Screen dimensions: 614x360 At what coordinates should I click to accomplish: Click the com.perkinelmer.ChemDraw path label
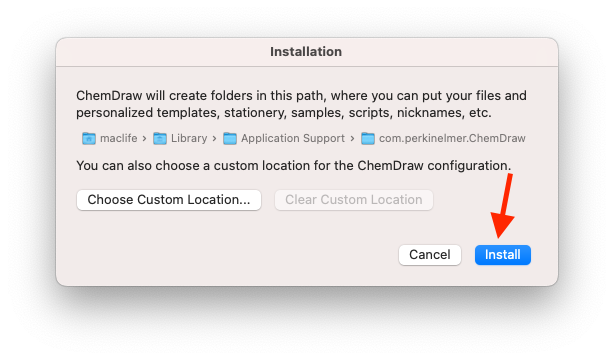[x=452, y=138]
